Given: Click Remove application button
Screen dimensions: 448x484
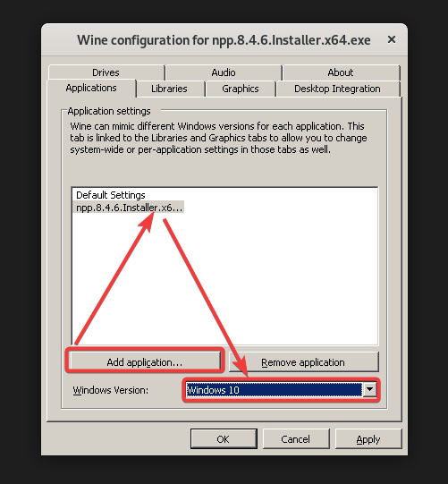Looking at the screenshot, I should click(x=303, y=362).
